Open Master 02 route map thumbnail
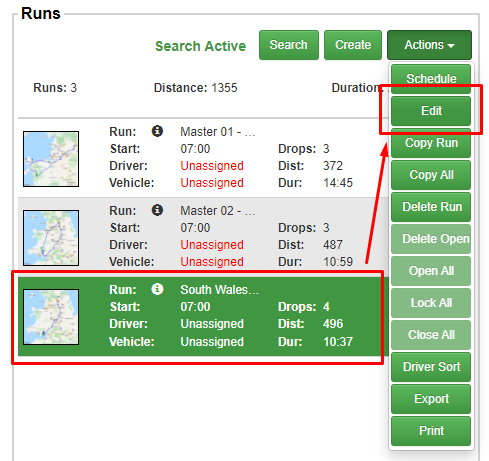The height and width of the screenshot is (461, 489). [x=51, y=238]
